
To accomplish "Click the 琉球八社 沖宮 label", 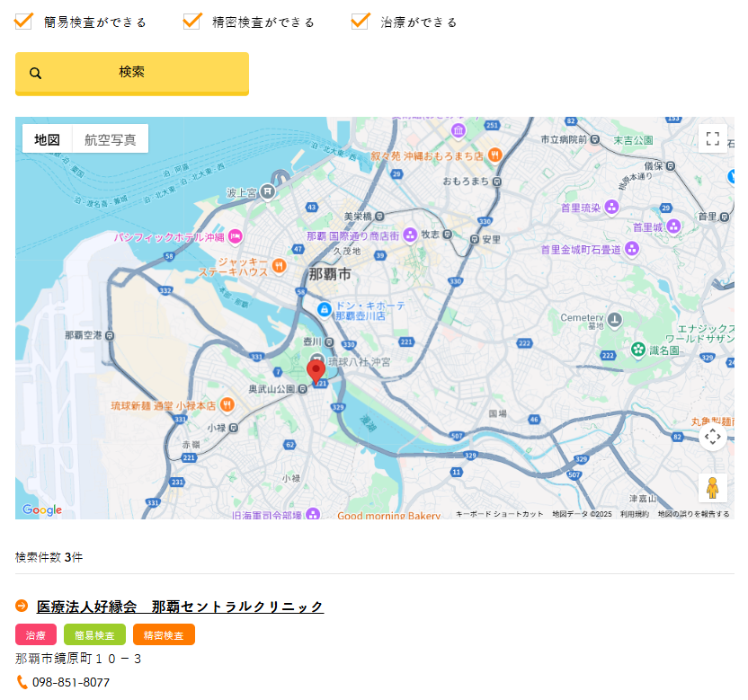I will [360, 362].
